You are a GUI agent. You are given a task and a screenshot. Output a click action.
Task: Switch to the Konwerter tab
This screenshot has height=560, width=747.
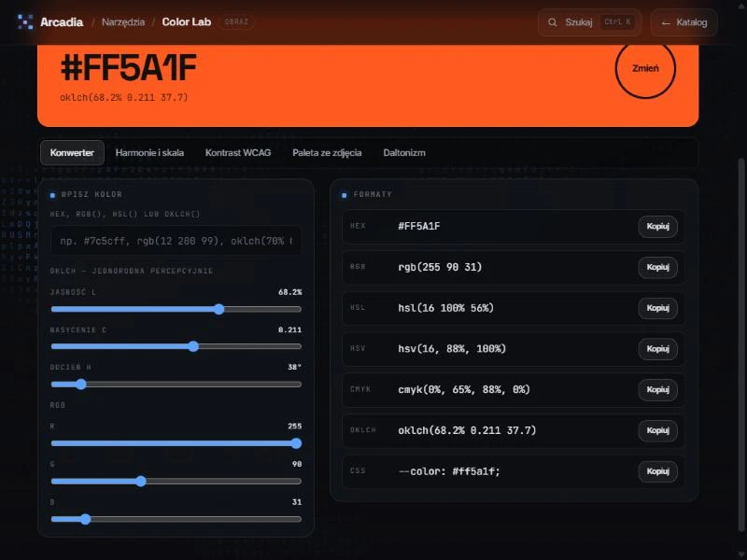[x=72, y=153]
